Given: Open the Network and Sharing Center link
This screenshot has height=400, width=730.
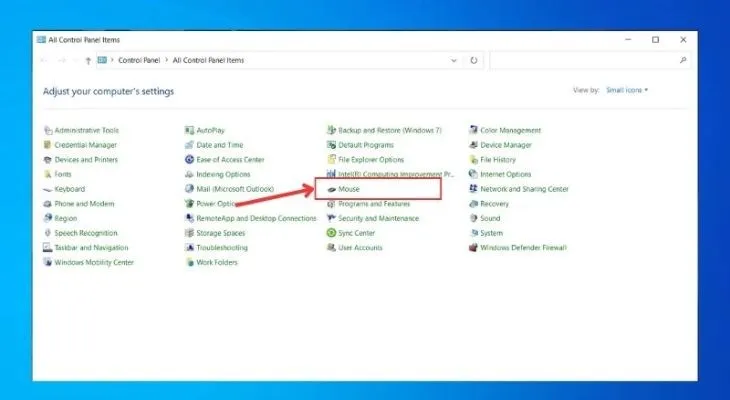Looking at the screenshot, I should pyautogui.click(x=524, y=189).
